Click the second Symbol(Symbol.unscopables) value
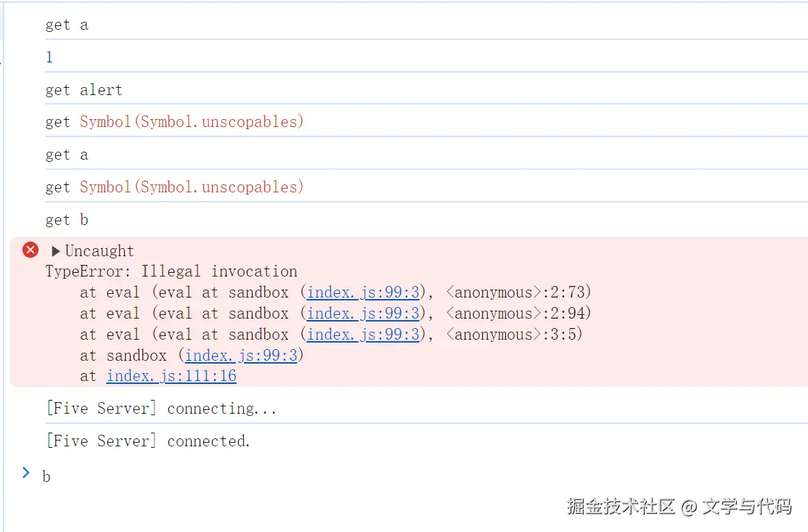Screen dimensions: 808x532 [x=192, y=187]
